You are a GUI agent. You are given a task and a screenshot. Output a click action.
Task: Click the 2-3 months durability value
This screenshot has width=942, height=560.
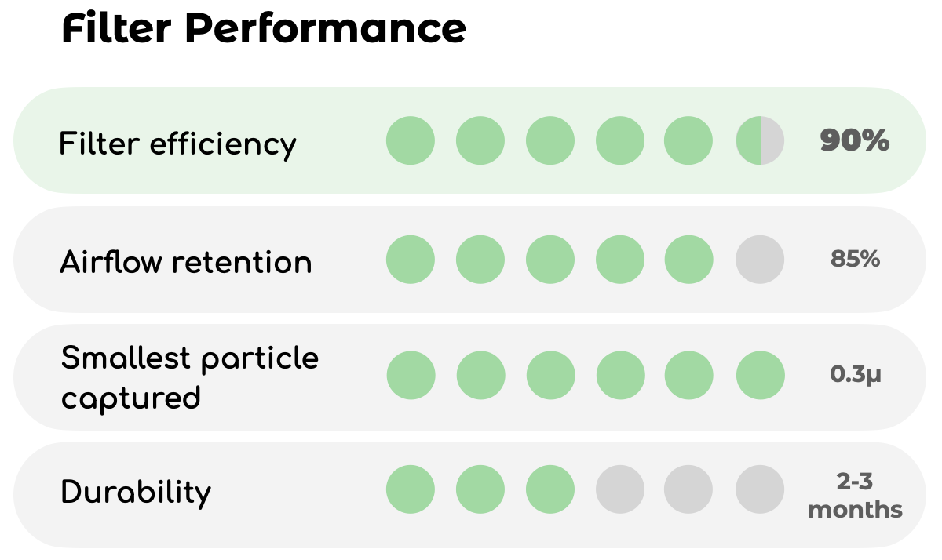pos(856,495)
